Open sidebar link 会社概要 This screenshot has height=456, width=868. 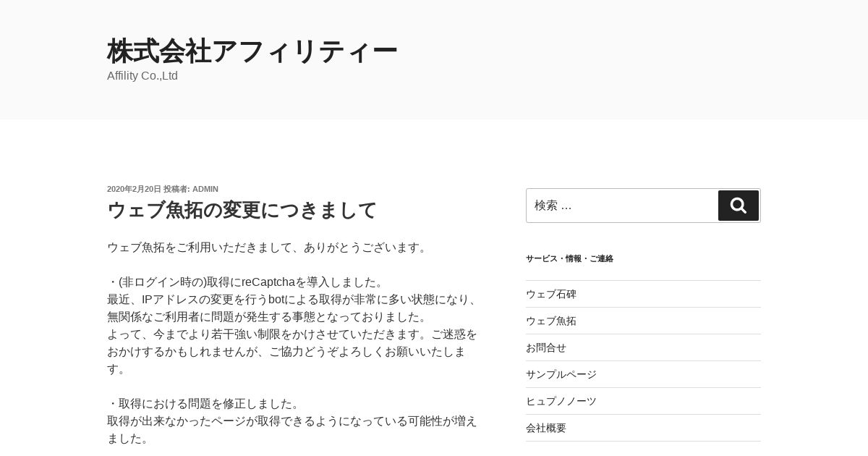(x=546, y=428)
